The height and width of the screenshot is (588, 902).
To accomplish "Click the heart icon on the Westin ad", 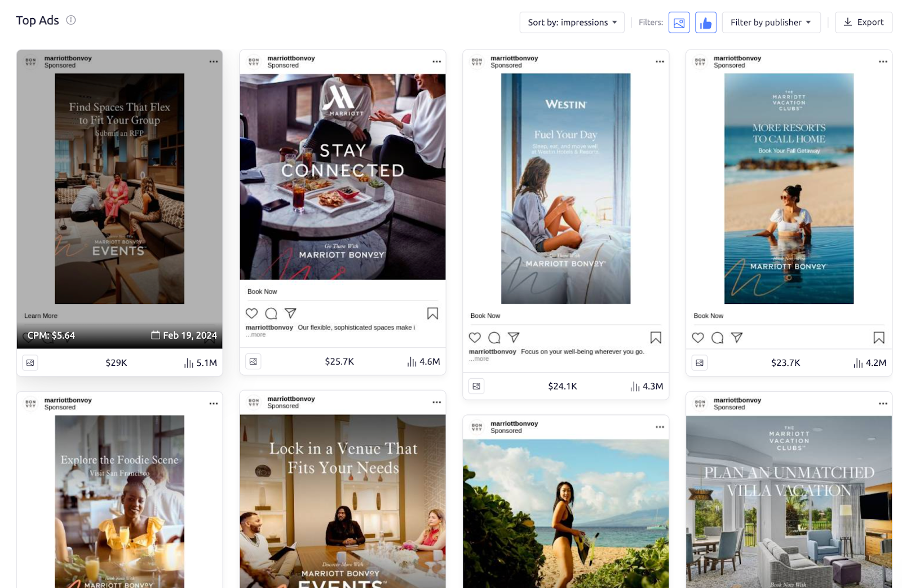I will [x=475, y=338].
